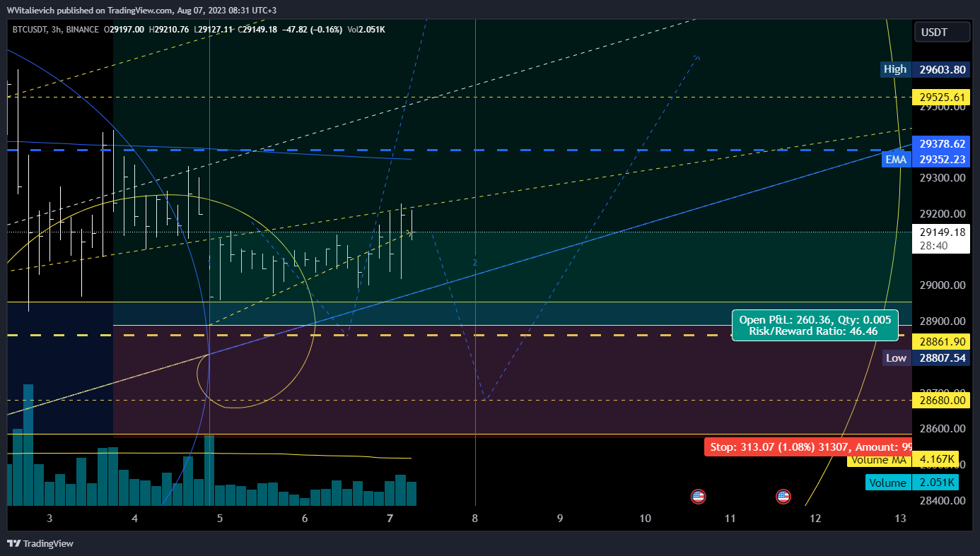This screenshot has height=556, width=980.
Task: Click the cyan Volume label
Action: pyautogui.click(x=888, y=483)
